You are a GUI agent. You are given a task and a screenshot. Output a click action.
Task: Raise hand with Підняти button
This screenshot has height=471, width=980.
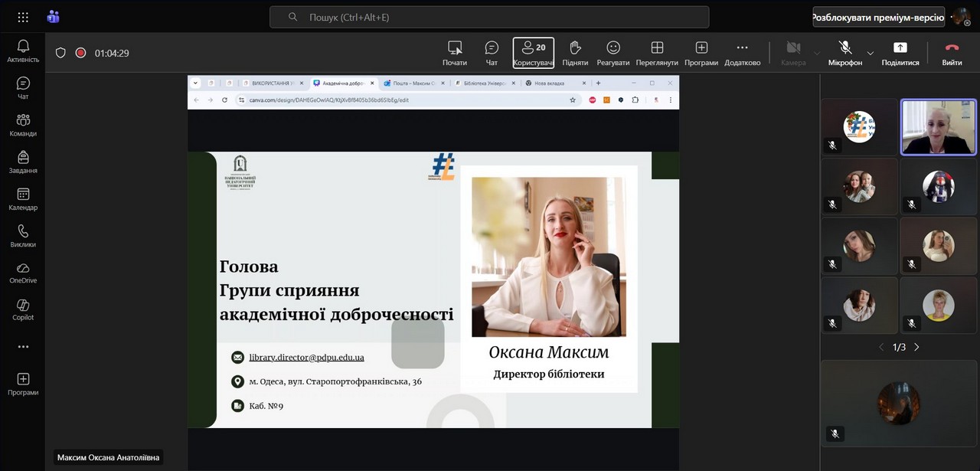[575, 53]
